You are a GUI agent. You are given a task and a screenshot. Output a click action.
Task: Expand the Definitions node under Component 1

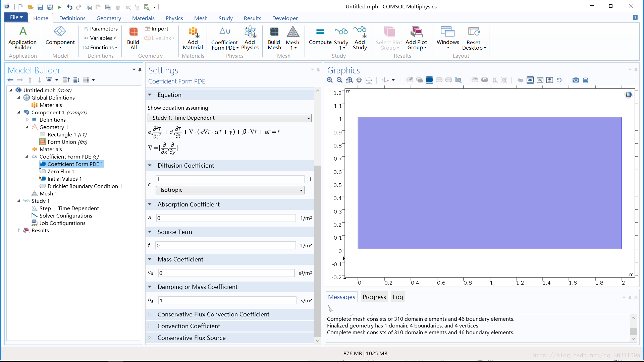pyautogui.click(x=27, y=120)
